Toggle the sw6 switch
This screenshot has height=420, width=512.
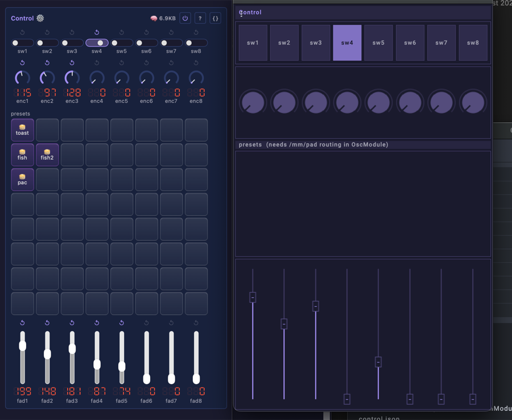click(x=146, y=43)
